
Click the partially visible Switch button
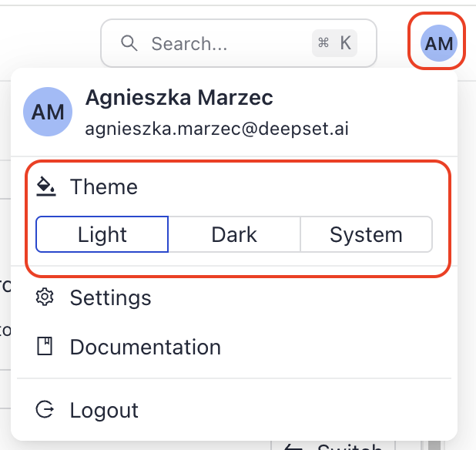[333, 445]
